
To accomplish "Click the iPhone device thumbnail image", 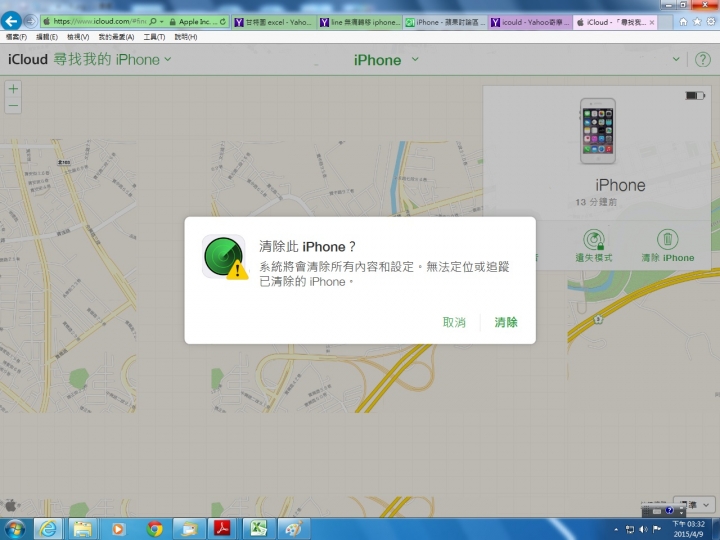I will click(x=597, y=131).
